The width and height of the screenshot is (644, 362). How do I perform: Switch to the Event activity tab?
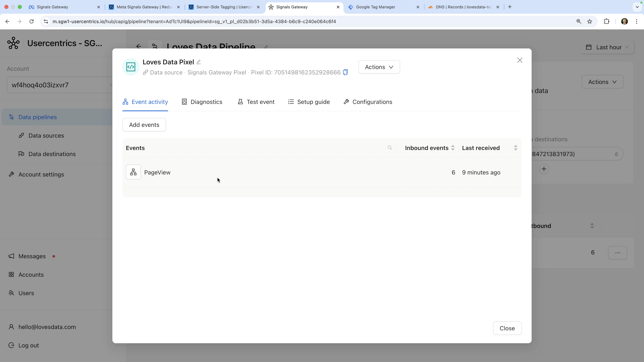coord(145,102)
